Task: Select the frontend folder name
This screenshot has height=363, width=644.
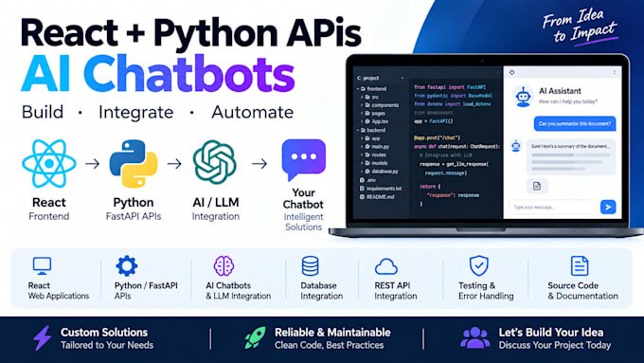Action: pyautogui.click(x=377, y=89)
